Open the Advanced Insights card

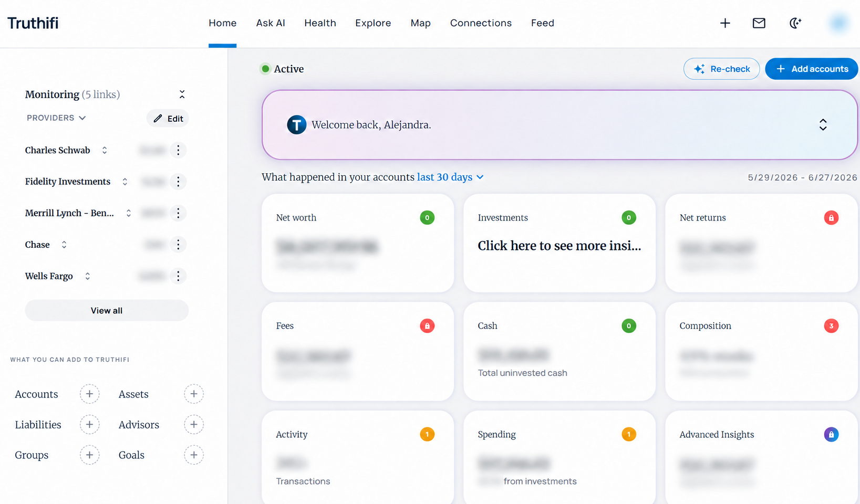point(761,457)
